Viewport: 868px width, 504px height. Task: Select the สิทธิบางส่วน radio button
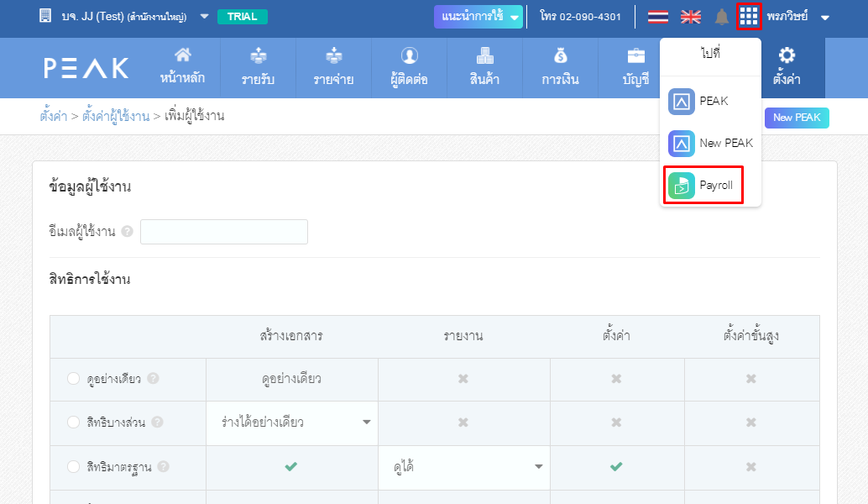click(x=73, y=422)
